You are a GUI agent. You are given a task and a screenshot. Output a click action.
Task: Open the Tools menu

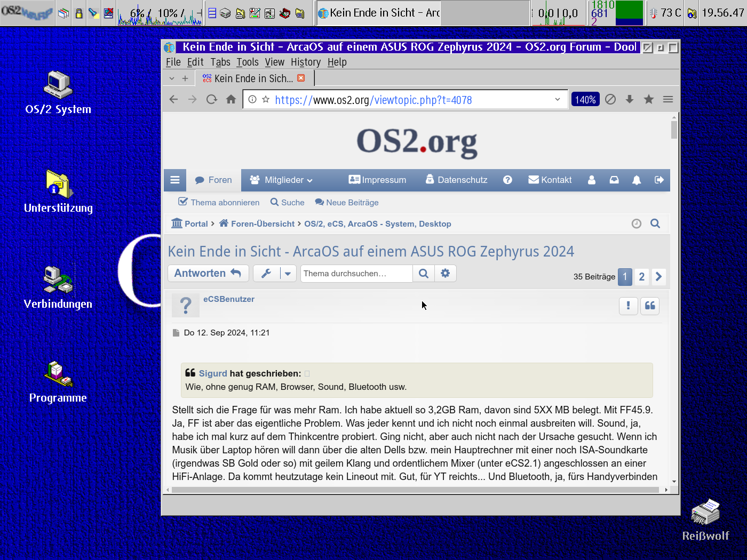tap(248, 62)
